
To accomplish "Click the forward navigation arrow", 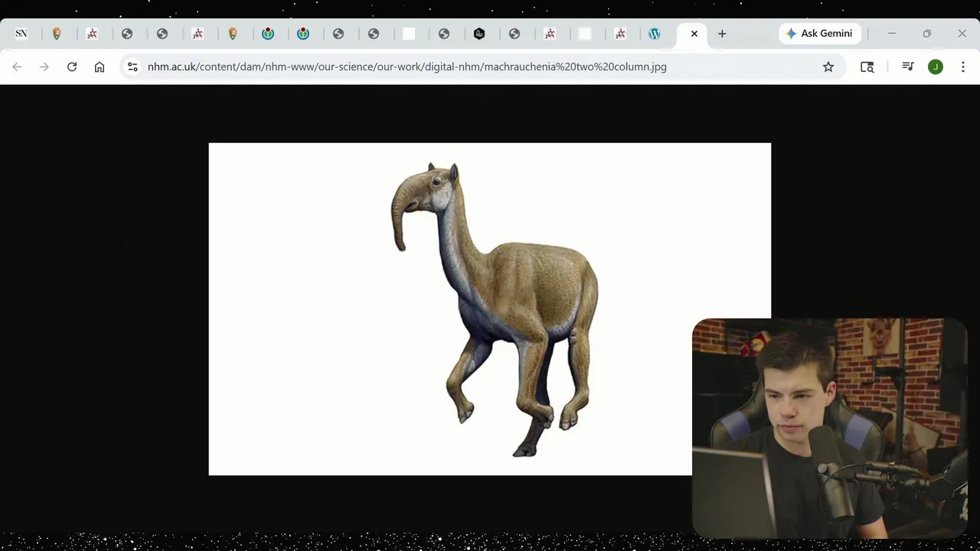I will pyautogui.click(x=44, y=67).
